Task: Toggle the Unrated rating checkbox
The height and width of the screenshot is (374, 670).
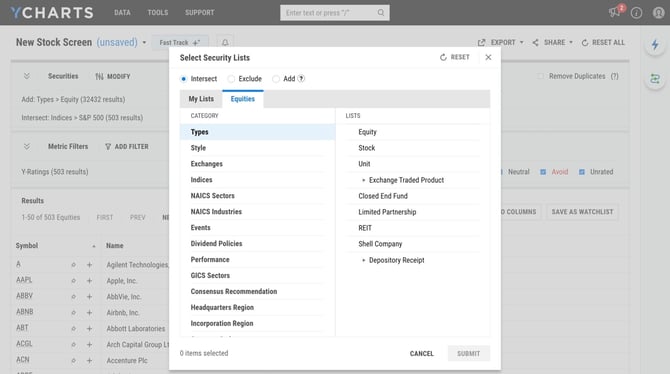Action: point(582,172)
